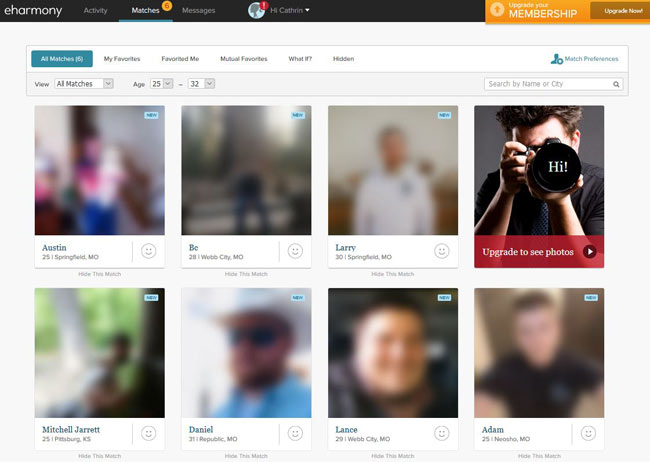The width and height of the screenshot is (650, 462).
Task: Select the Mutual Favorites tab
Action: pos(243,59)
